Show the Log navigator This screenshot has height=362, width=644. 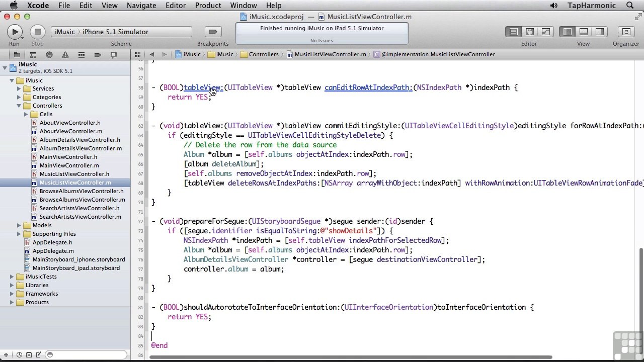[x=113, y=54]
